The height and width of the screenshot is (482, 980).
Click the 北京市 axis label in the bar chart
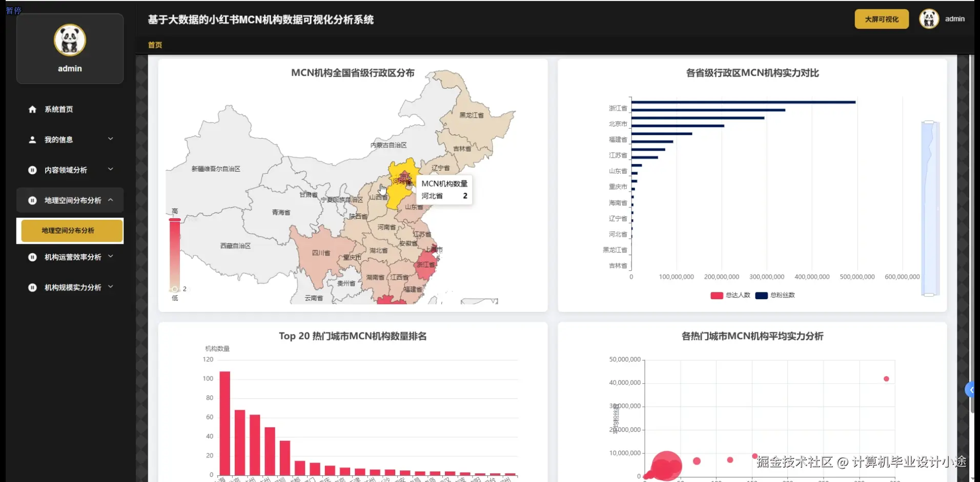pos(618,124)
